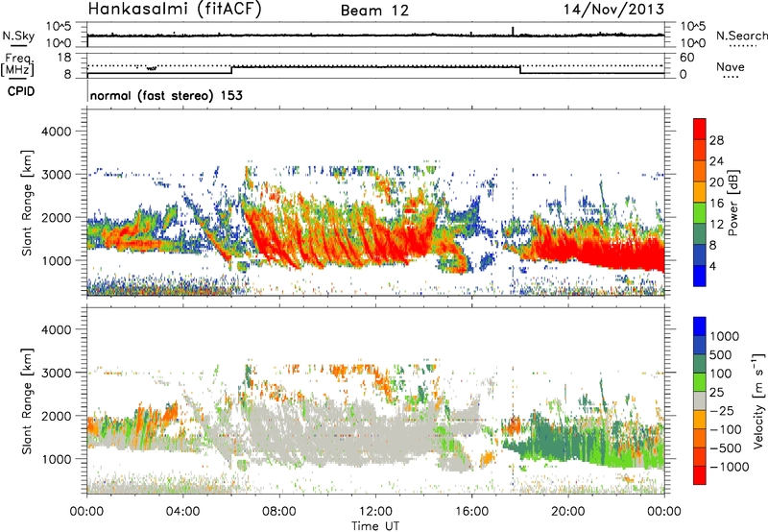Click the Nave legend label

[x=731, y=67]
